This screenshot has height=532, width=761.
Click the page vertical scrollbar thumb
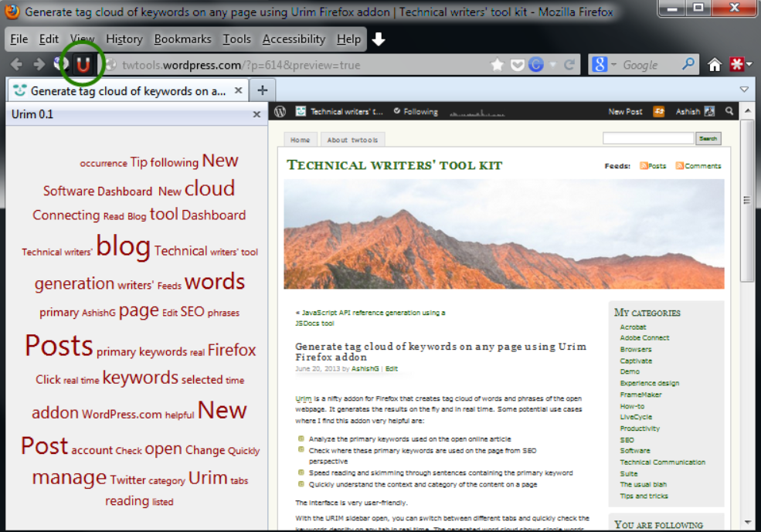coord(747,200)
